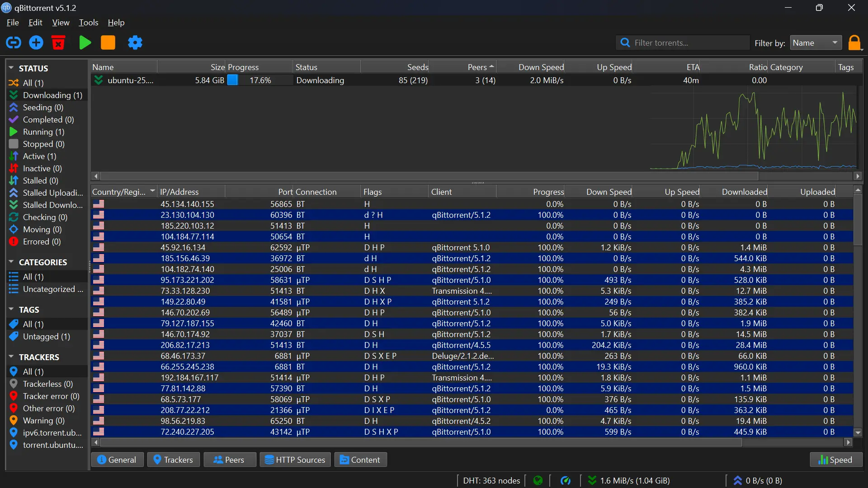Collapse the CATEGORIES section
This screenshot has width=868, height=488.
click(11, 262)
